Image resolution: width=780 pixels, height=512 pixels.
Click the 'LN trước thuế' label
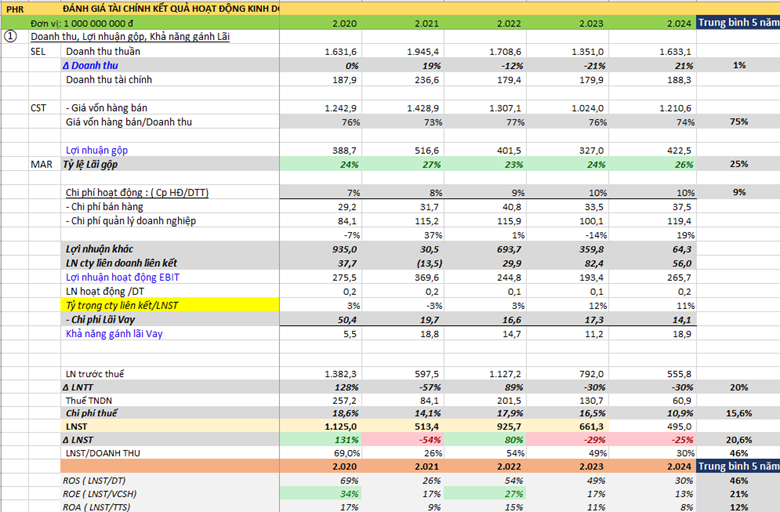(95, 374)
